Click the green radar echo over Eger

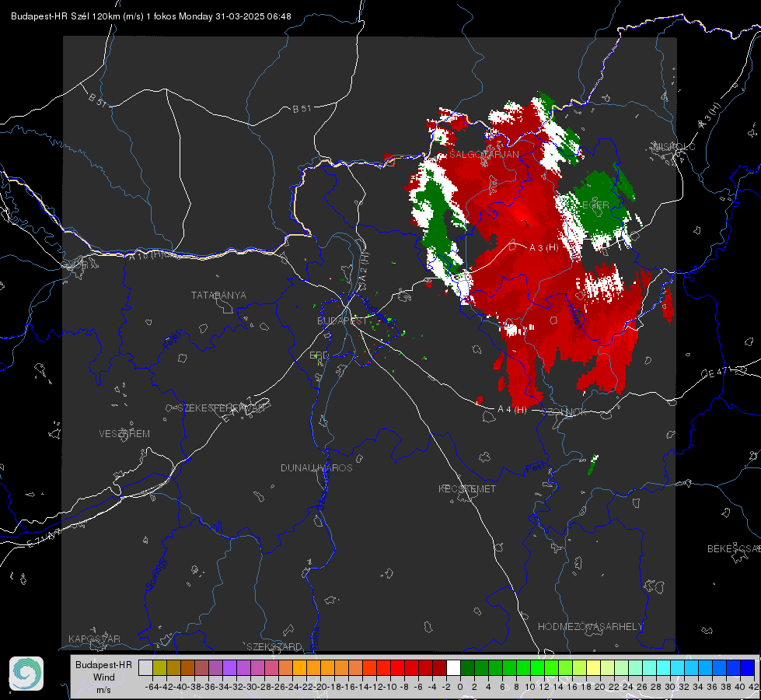(600, 205)
